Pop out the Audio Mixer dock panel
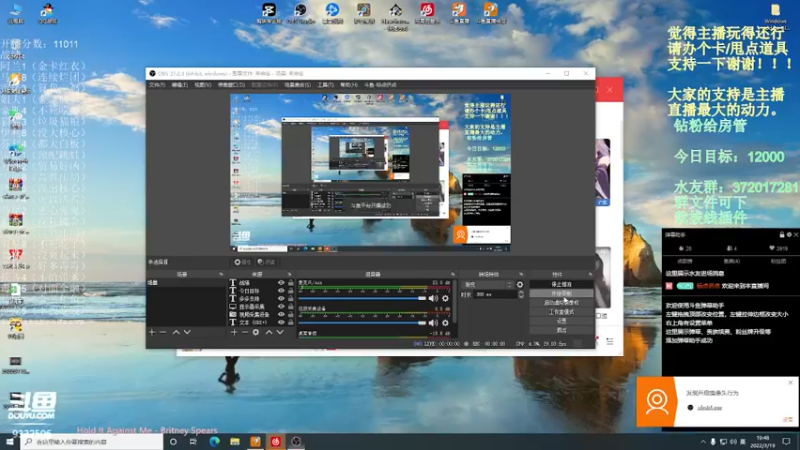This screenshot has height=450, width=800. pos(453,274)
